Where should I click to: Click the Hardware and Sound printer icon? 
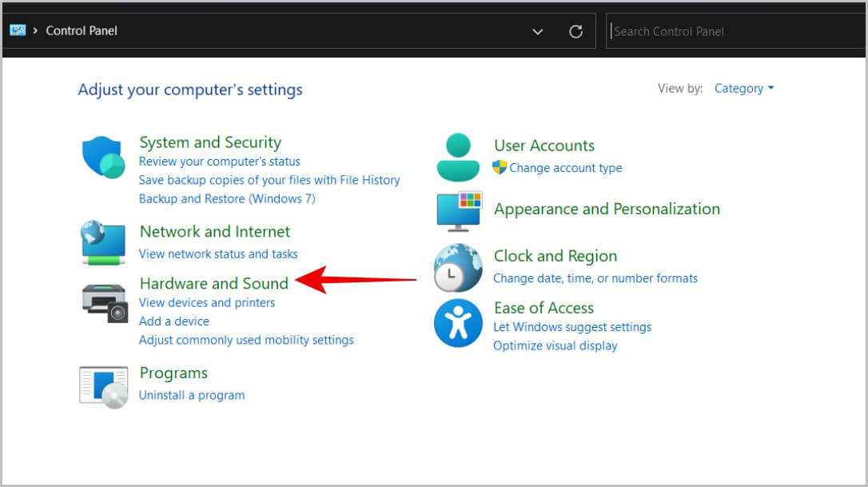click(105, 302)
